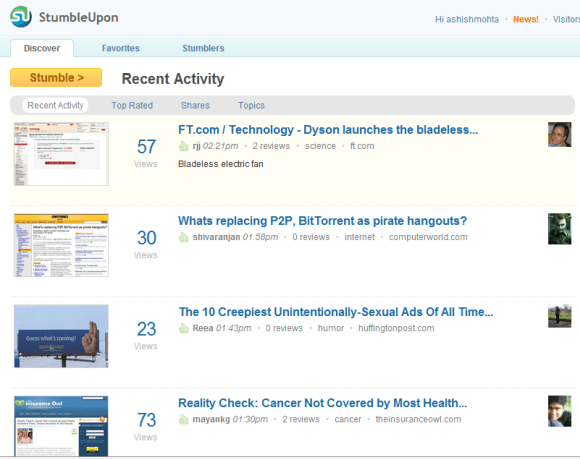Click username Reea
This screenshot has height=459, width=580.
pyautogui.click(x=203, y=328)
